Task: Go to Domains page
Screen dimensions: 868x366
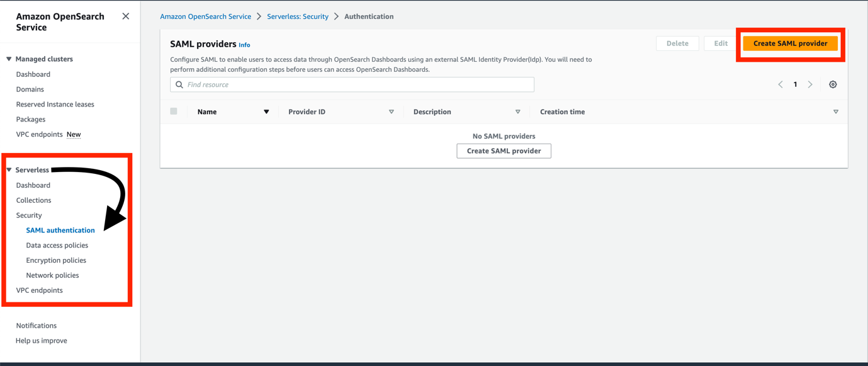Action: coord(30,89)
